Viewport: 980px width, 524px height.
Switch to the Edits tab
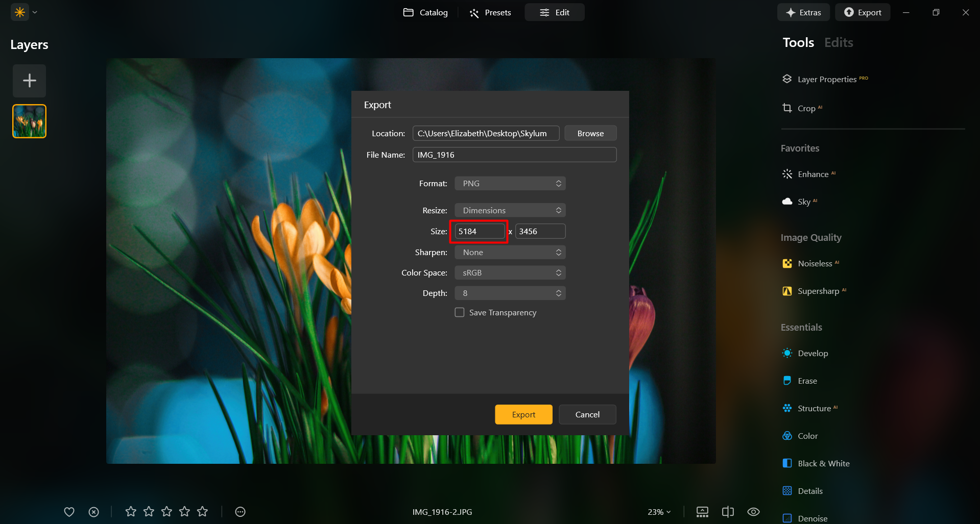(839, 42)
